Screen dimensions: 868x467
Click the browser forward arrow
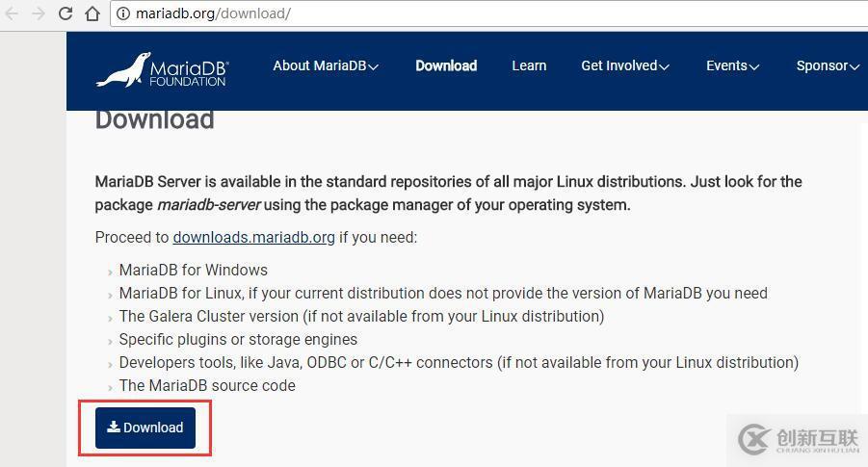(39, 13)
